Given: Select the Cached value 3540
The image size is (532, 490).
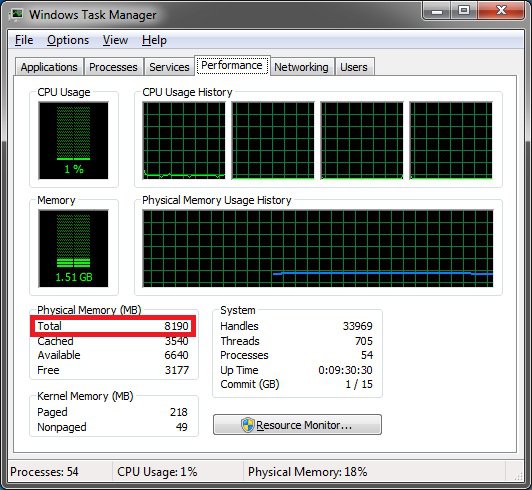Looking at the screenshot, I should click(176, 341).
